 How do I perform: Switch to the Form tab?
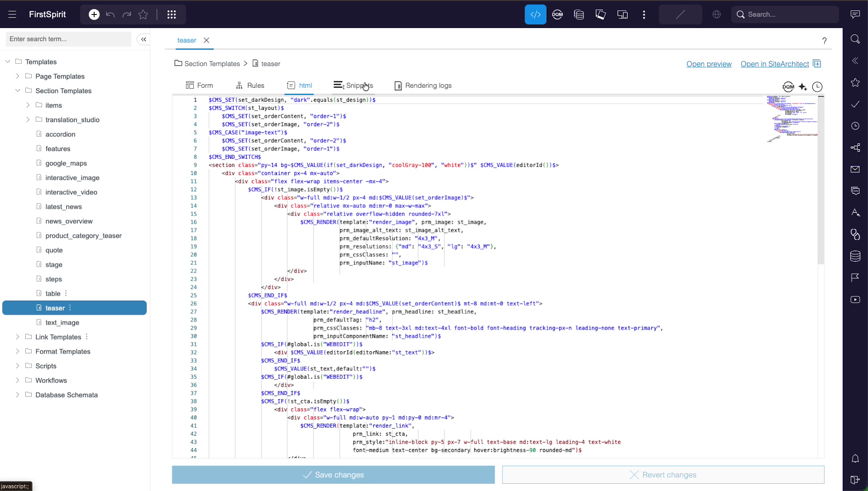[199, 85]
